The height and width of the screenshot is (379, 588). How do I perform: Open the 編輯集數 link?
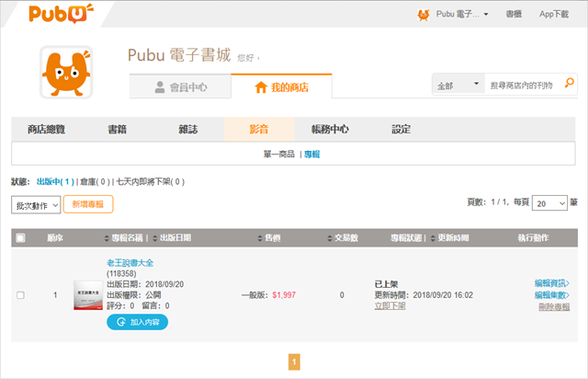[552, 295]
